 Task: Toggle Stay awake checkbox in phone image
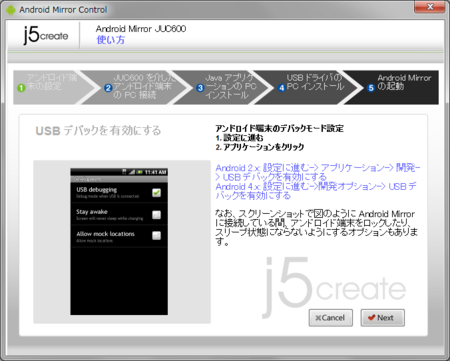click(156, 215)
